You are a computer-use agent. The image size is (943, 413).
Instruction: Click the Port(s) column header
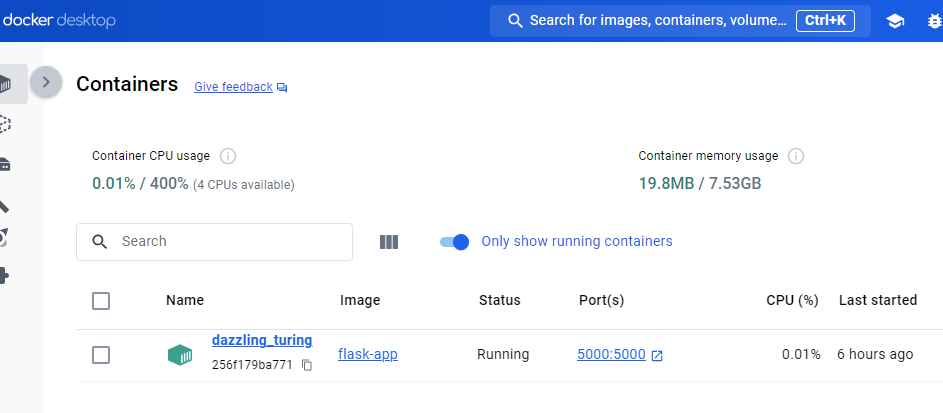tap(601, 300)
